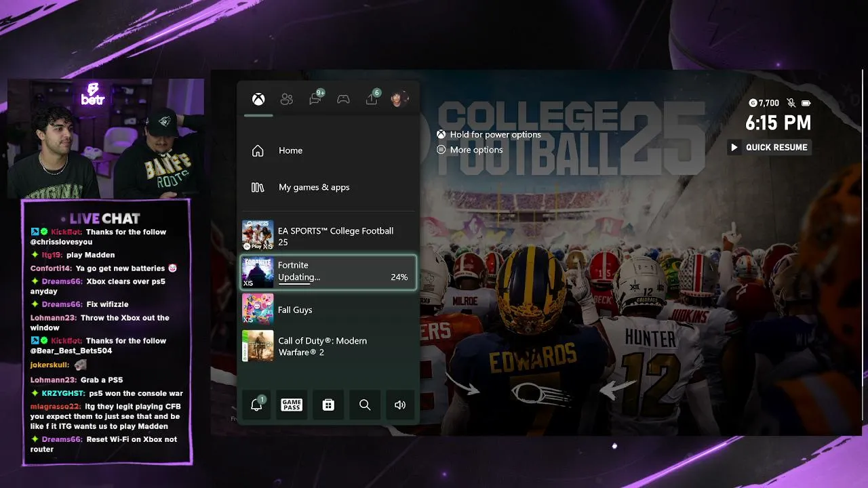Open the search magnifier icon
868x488 pixels.
click(365, 405)
